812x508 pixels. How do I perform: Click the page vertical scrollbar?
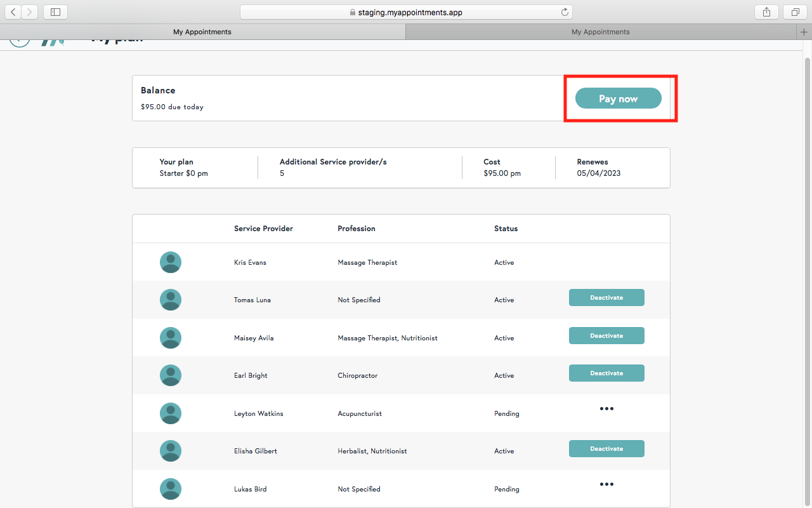(807, 254)
